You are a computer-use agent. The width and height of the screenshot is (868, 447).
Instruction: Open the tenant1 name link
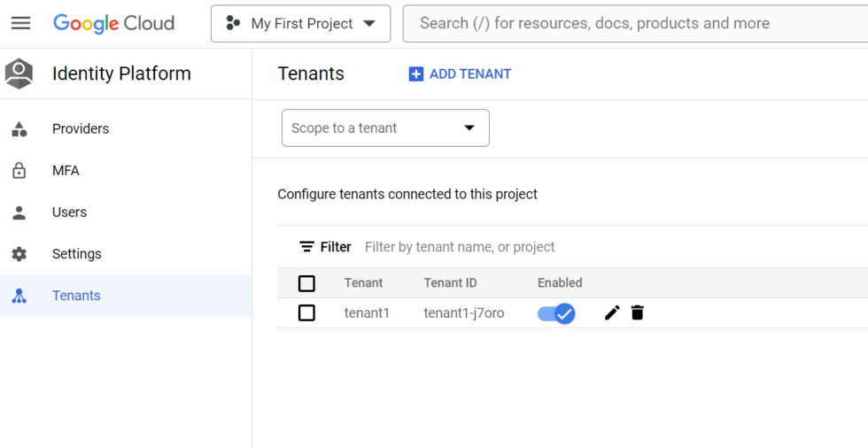(x=367, y=313)
